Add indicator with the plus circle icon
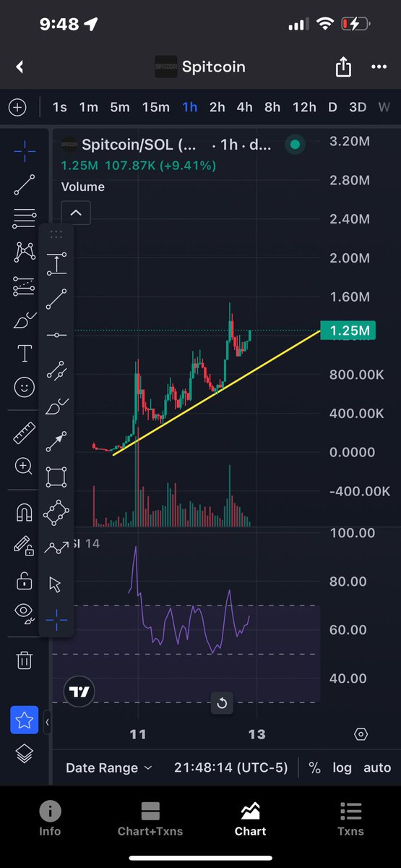Image resolution: width=401 pixels, height=868 pixels. tap(17, 107)
